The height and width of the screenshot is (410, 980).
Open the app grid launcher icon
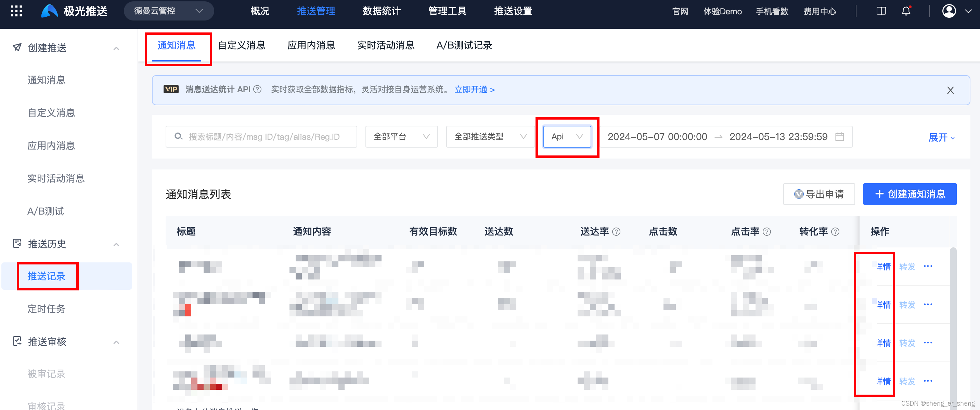coord(16,11)
